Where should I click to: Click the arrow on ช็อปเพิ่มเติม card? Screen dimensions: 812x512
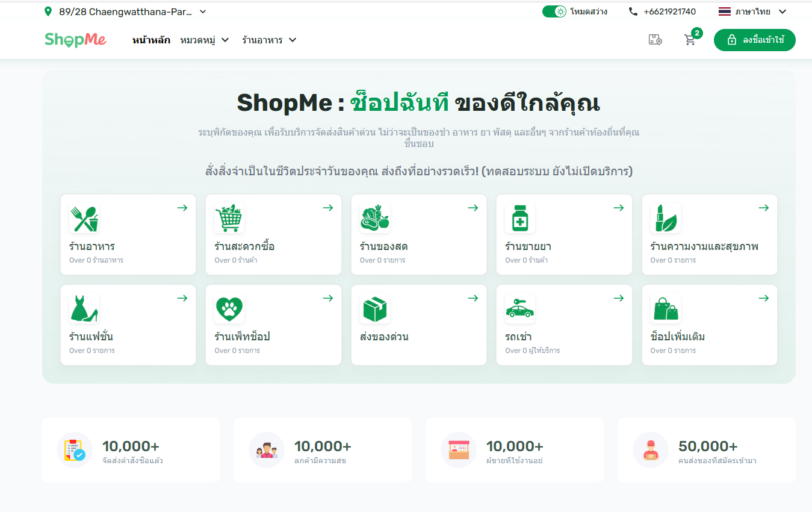[x=764, y=298]
